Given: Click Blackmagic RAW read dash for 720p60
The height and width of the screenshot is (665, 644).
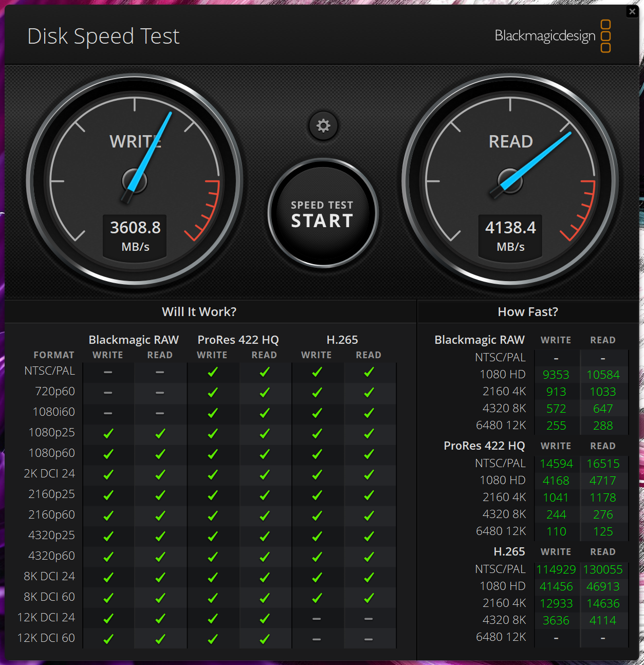Looking at the screenshot, I should click(160, 393).
